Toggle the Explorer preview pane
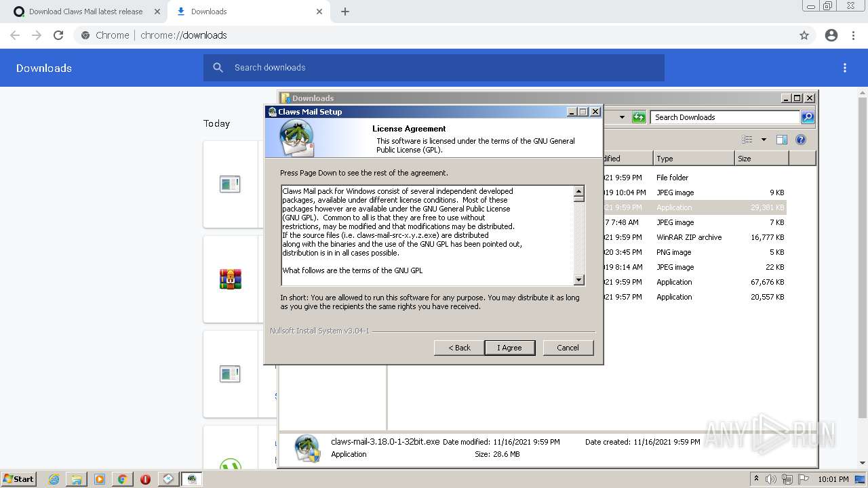 pos(781,140)
